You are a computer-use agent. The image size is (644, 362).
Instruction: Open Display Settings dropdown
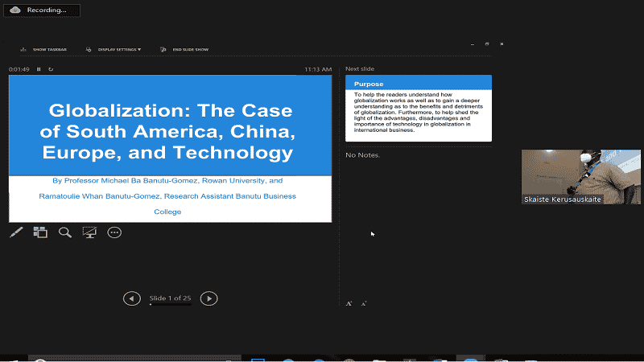click(114, 49)
